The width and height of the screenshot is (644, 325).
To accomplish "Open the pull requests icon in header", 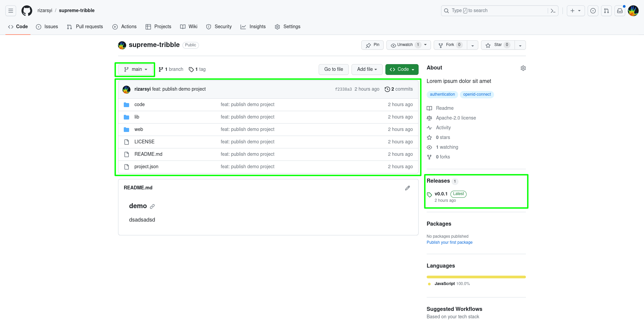I will point(606,11).
